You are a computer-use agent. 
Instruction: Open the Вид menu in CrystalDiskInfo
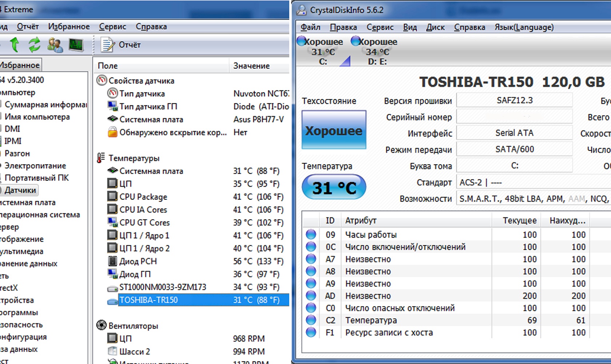click(x=410, y=27)
